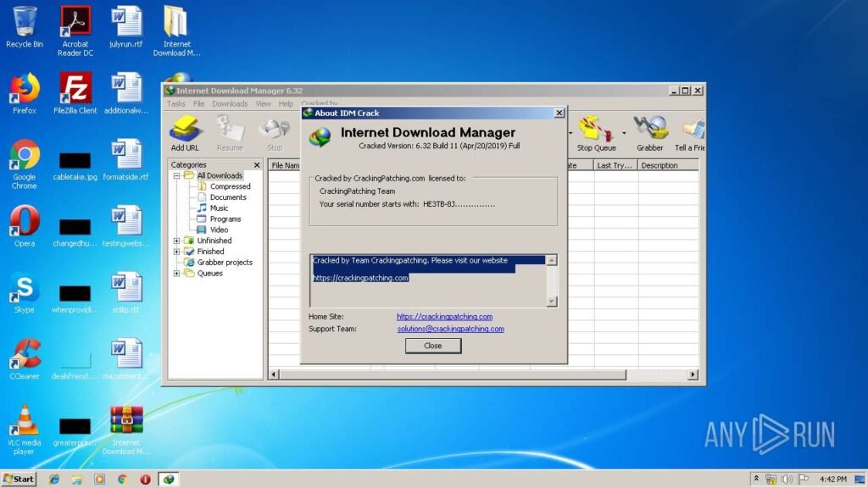Open the Help menu
This screenshot has width=868, height=488.
point(286,103)
